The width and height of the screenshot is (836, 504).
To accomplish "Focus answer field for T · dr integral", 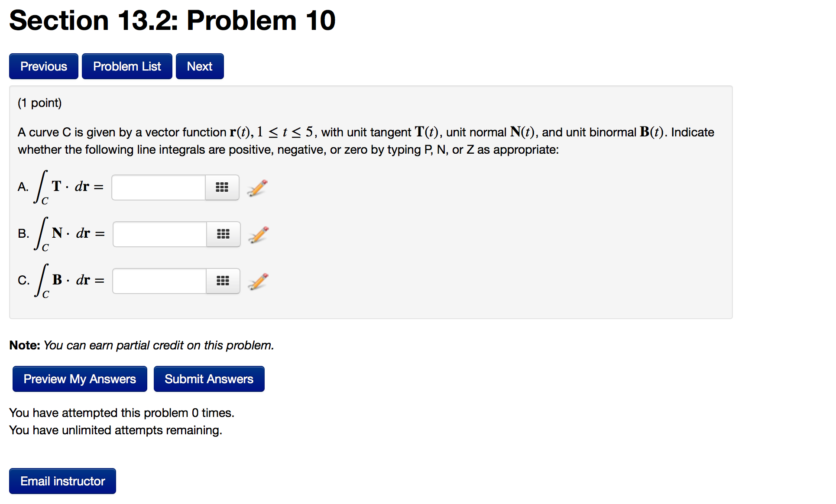I will [159, 187].
